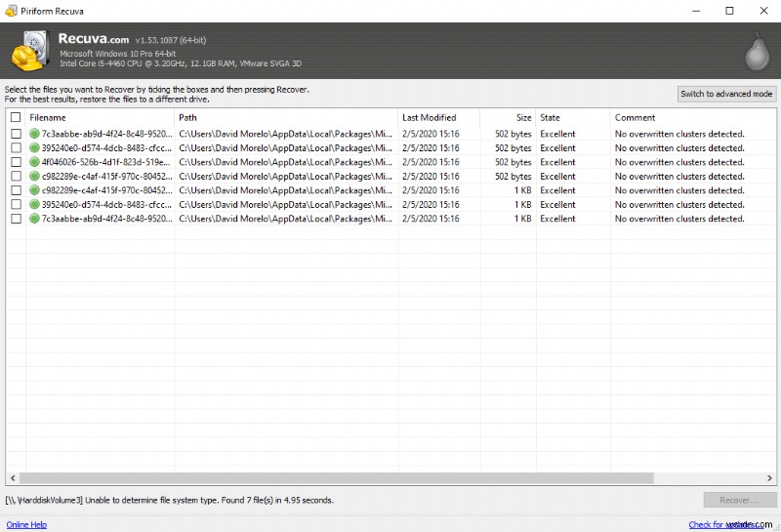This screenshot has width=781, height=532.
Task: Click the horizontal scrollbar left arrow
Action: coord(13,478)
